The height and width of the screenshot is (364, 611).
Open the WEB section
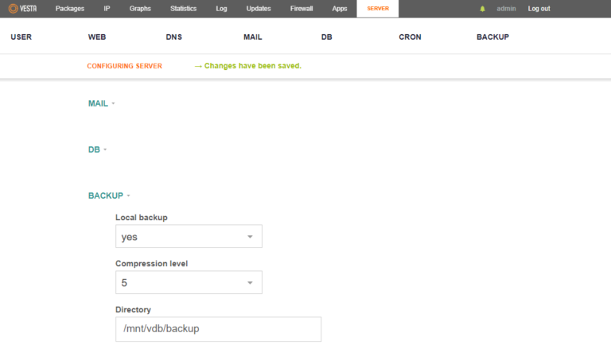97,37
